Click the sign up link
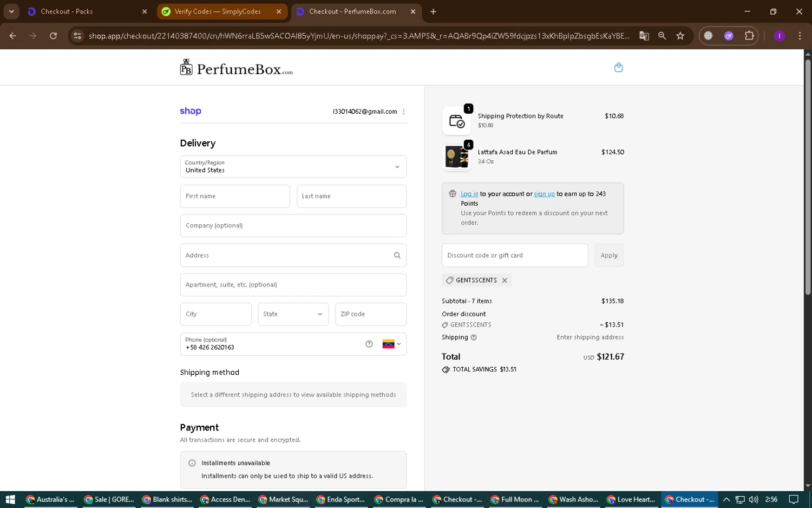Screen dimensions: 812x508 [544, 194]
